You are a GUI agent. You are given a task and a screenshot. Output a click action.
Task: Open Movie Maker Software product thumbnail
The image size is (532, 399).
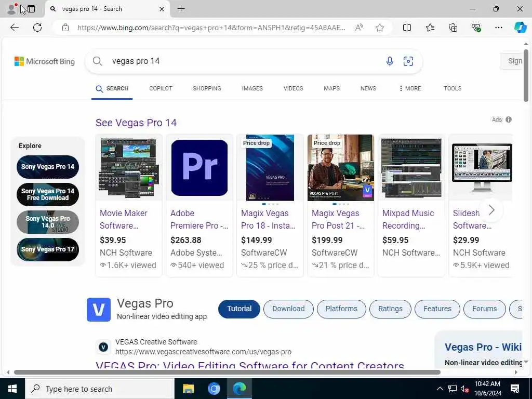[129, 168]
